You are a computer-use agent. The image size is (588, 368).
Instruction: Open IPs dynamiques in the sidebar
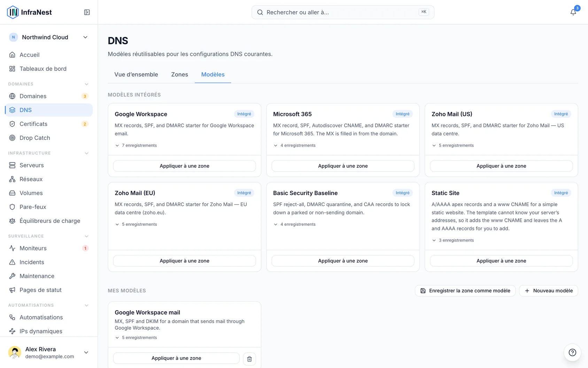49,331
